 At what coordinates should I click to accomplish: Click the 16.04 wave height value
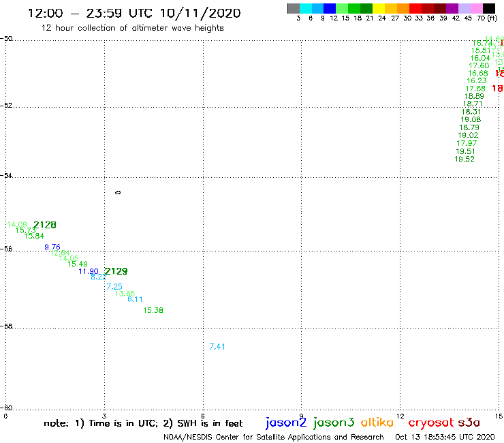480,58
